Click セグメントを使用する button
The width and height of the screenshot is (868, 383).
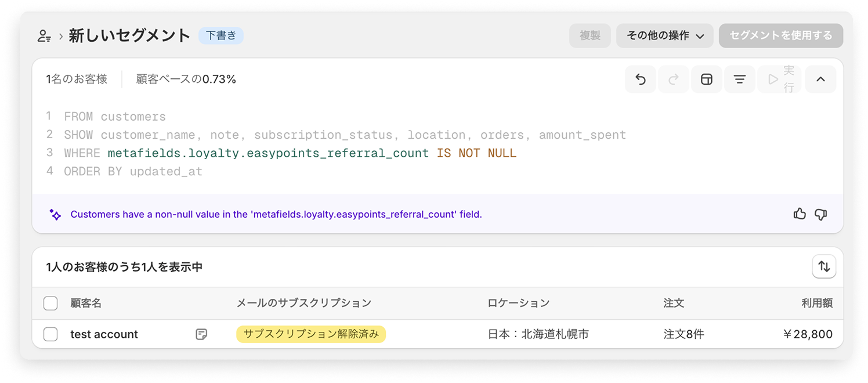click(781, 35)
